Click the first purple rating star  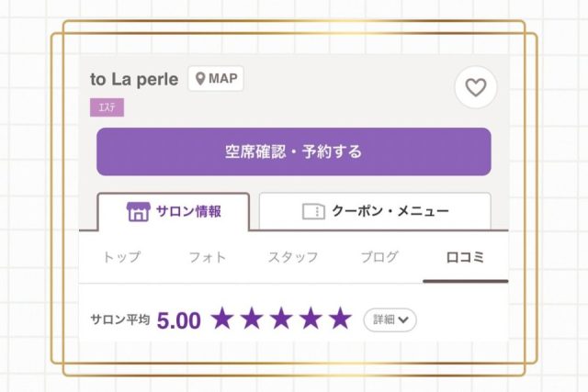click(x=222, y=319)
